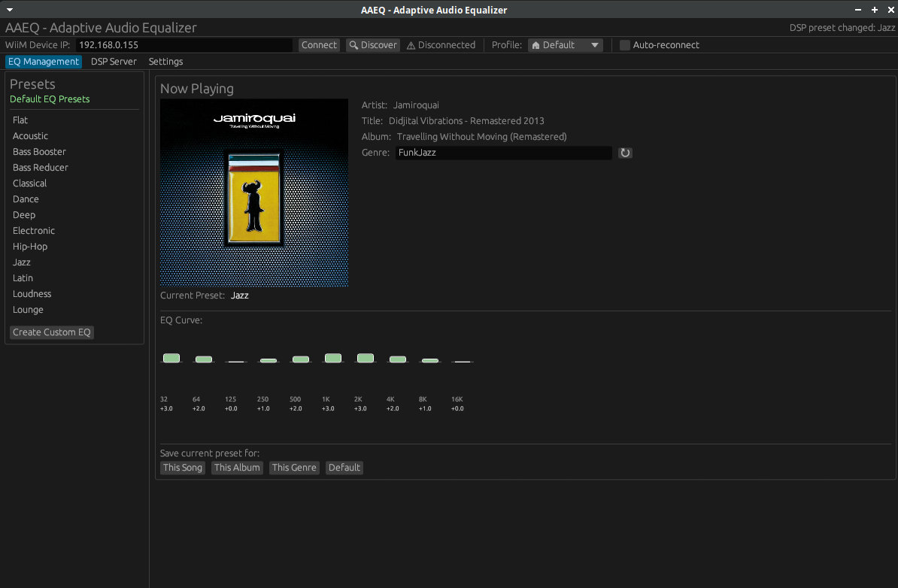Click the Disconnected warning status icon

[x=411, y=45]
